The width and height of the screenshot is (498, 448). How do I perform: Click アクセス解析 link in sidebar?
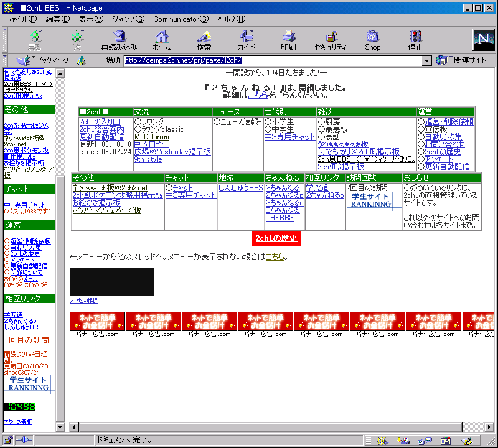pos(18,422)
